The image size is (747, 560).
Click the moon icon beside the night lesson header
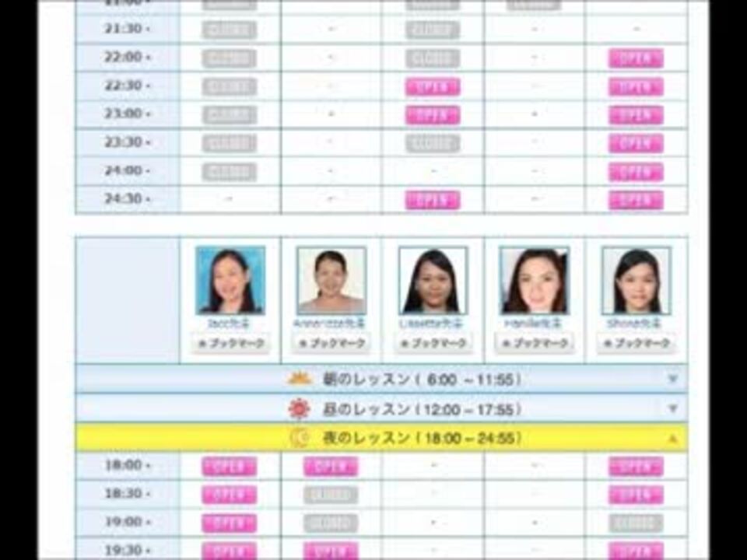click(x=300, y=438)
